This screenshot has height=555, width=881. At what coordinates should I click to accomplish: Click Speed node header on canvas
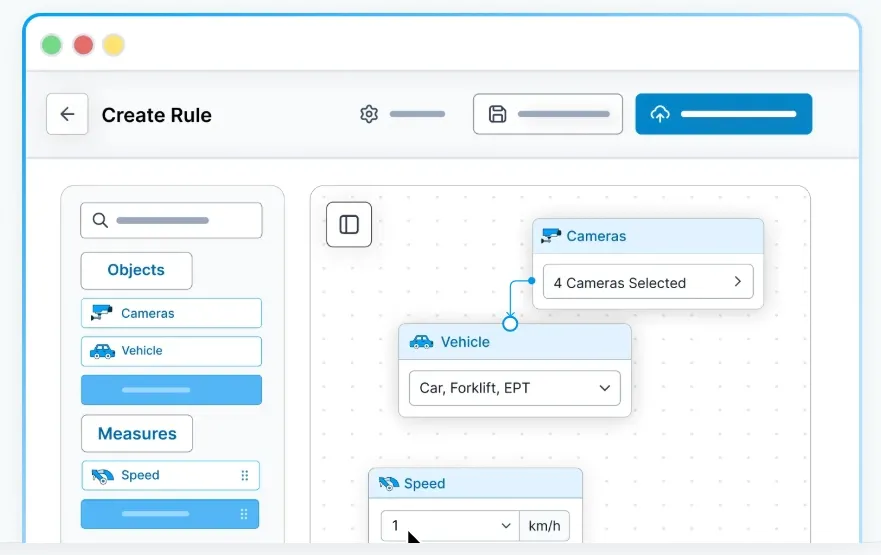tap(475, 483)
